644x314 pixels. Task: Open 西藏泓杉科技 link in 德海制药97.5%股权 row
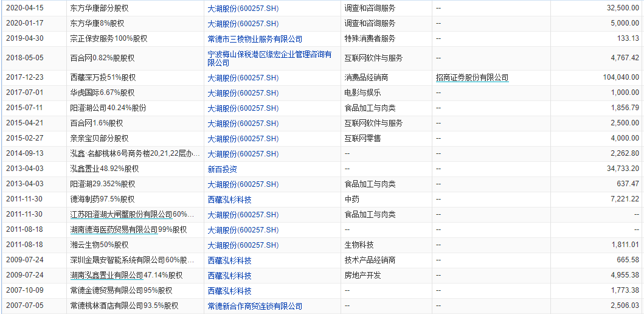[x=230, y=200]
